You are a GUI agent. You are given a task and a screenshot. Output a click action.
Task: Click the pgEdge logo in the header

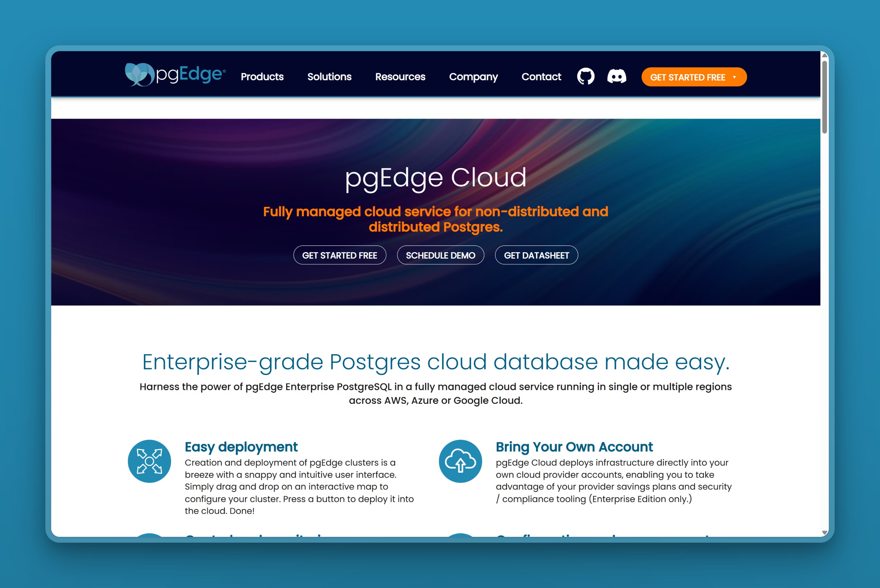(x=175, y=74)
